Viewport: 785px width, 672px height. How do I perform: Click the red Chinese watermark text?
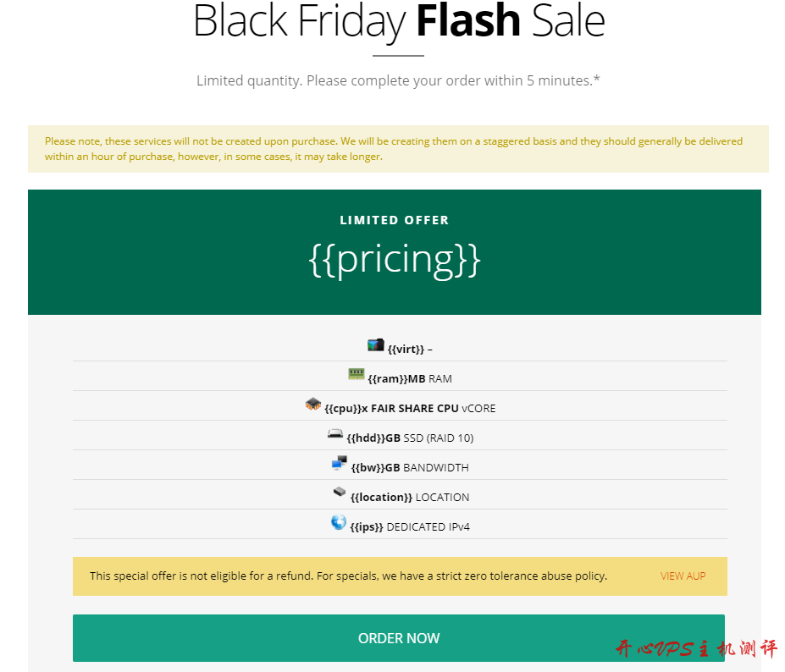[x=695, y=649]
